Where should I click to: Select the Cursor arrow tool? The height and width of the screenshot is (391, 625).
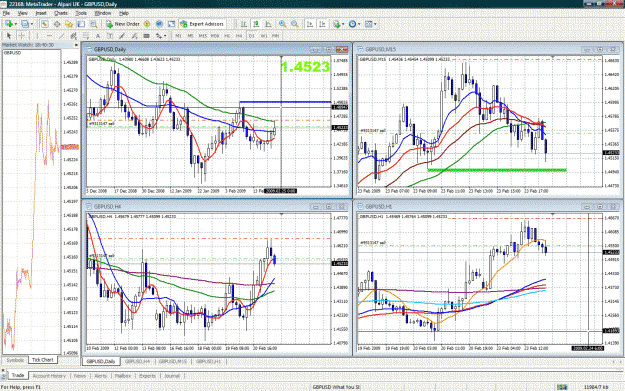click(9, 36)
